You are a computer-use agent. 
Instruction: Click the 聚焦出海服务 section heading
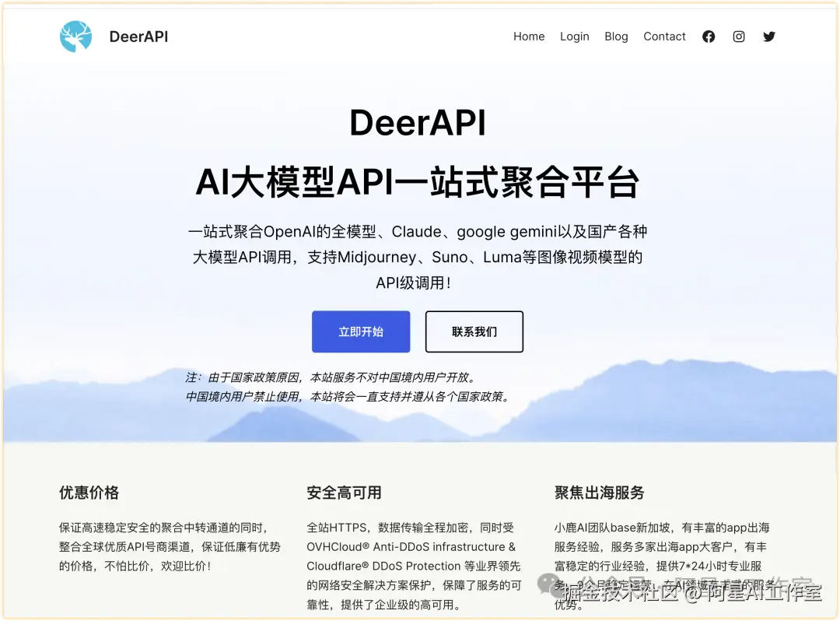point(599,493)
